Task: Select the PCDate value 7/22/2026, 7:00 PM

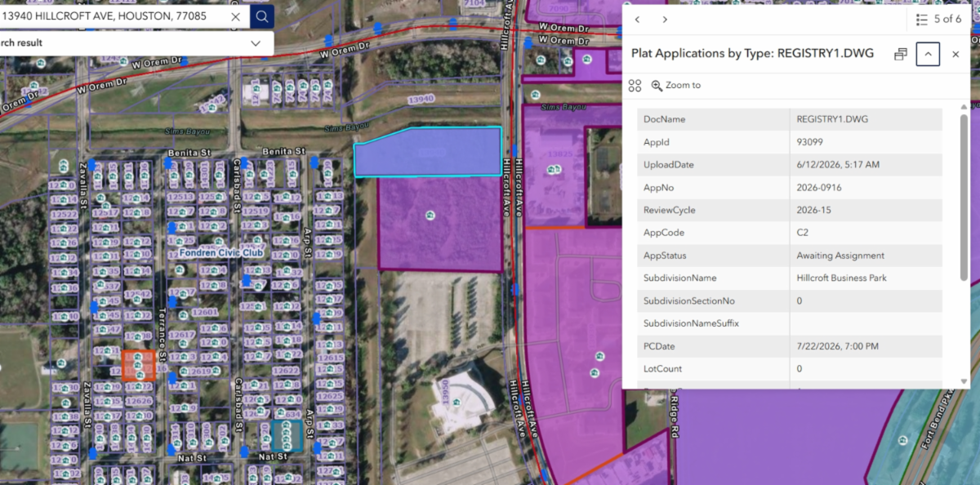Action: coord(838,346)
